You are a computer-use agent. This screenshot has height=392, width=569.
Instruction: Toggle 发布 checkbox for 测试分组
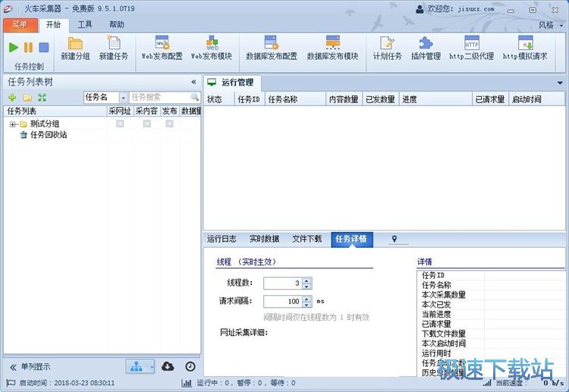tap(170, 124)
